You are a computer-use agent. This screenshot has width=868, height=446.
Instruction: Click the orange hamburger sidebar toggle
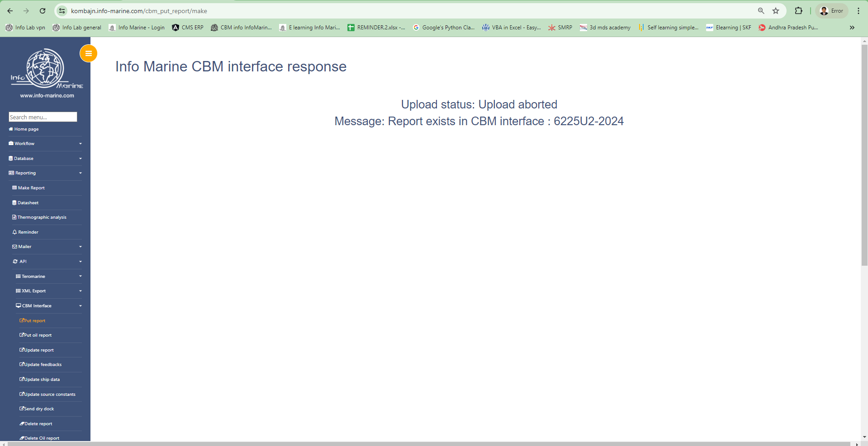(88, 53)
